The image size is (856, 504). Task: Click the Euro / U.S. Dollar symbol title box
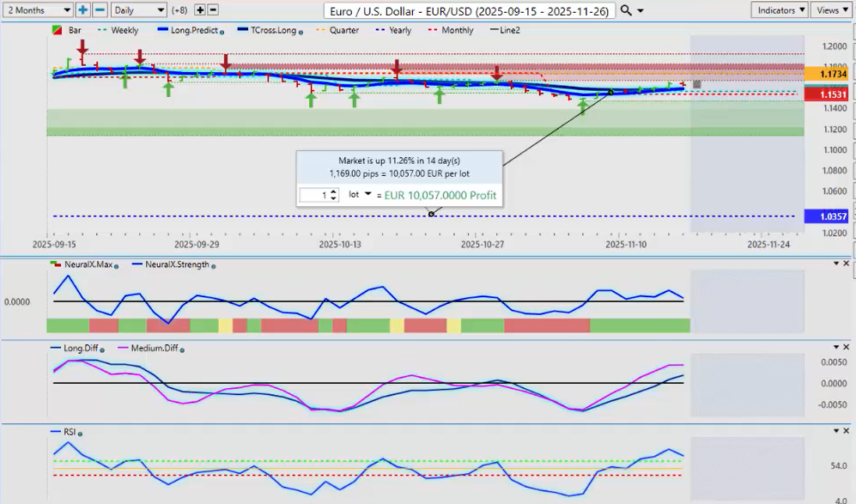470,9
